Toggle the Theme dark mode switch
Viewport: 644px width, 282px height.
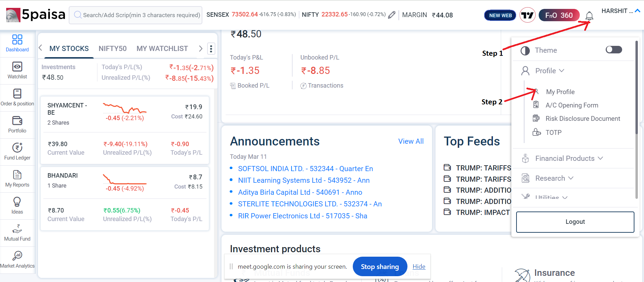(x=614, y=50)
